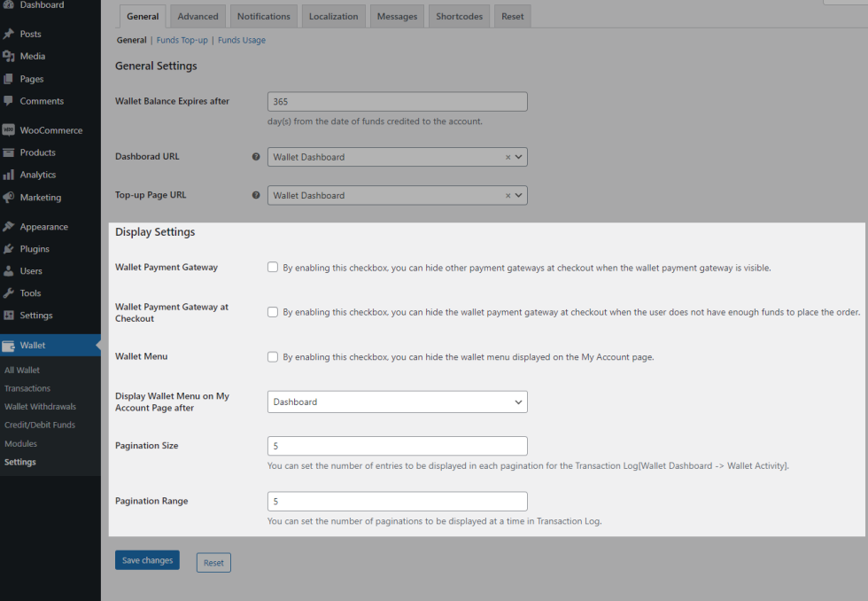Switch to the Advanced tab
This screenshot has height=601, width=868.
pyautogui.click(x=198, y=16)
